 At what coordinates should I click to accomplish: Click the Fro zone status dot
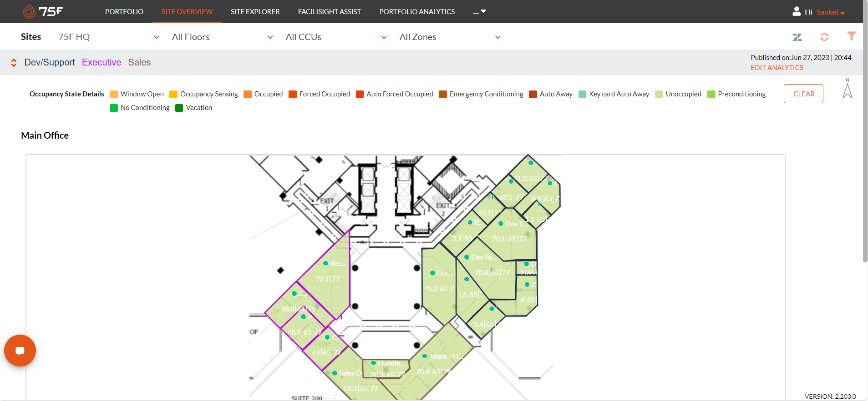(433, 273)
